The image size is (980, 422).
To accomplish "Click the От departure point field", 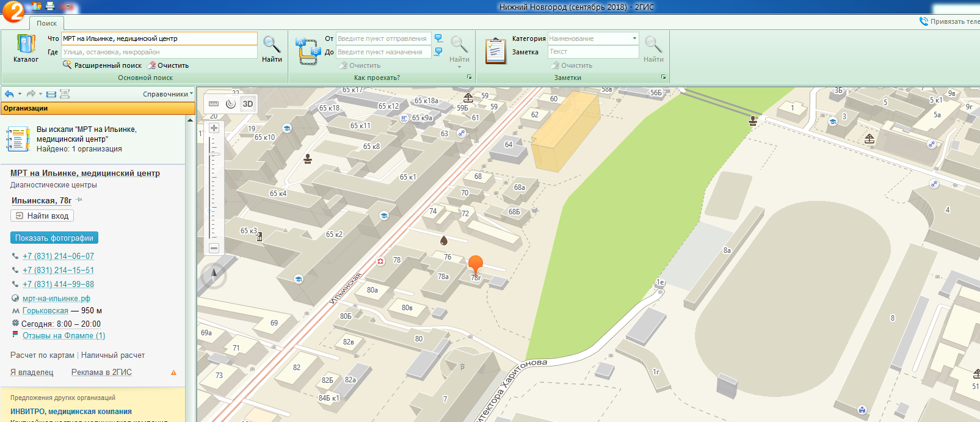I will coord(383,38).
